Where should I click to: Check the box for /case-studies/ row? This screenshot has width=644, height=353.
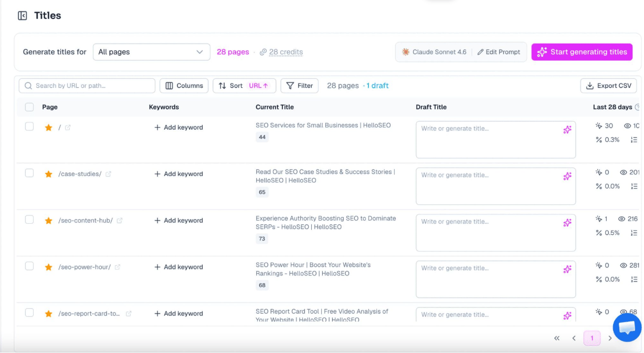(x=29, y=173)
